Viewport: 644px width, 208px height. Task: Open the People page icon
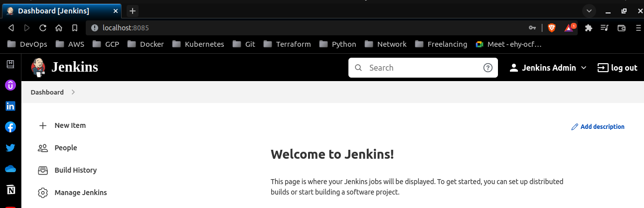pos(43,148)
